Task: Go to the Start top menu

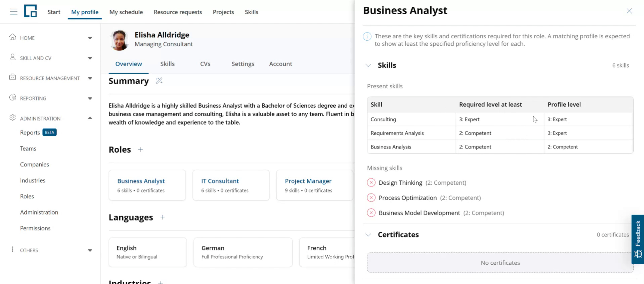Action: (x=54, y=12)
